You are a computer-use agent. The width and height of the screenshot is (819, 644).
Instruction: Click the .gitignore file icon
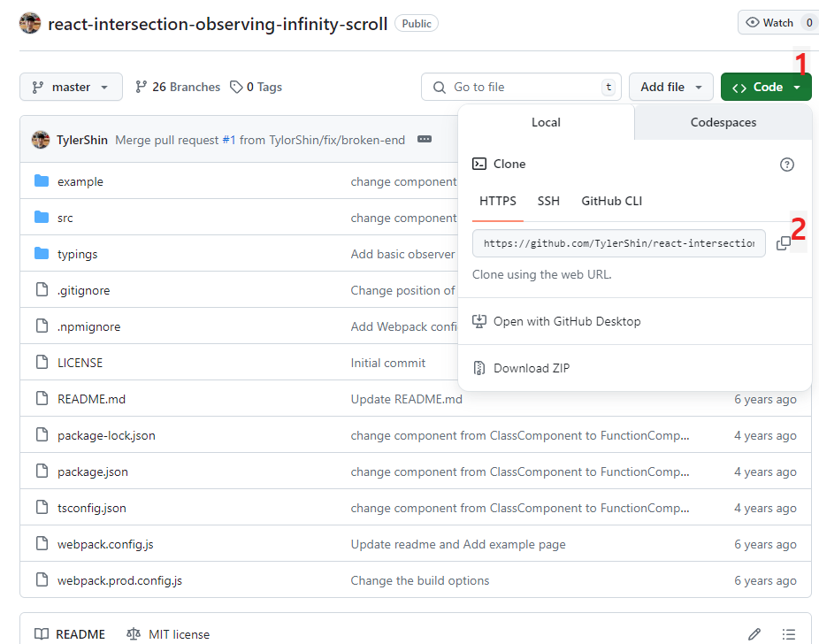42,290
